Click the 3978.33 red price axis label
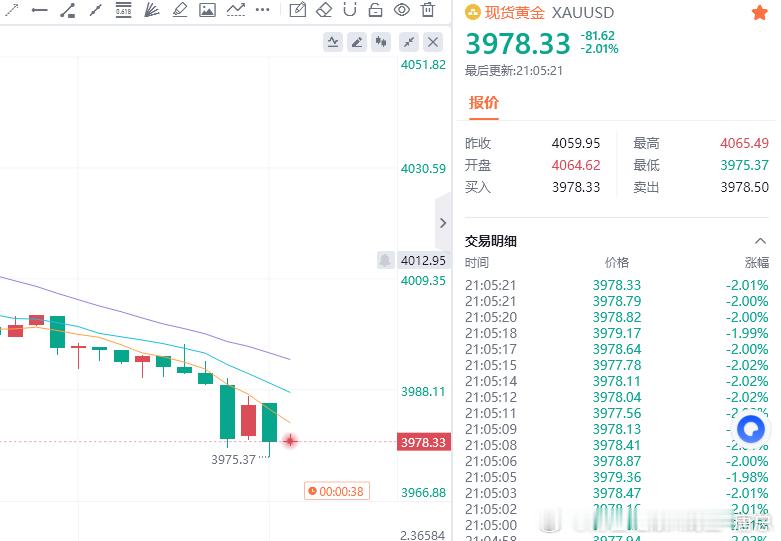The height and width of the screenshot is (541, 781). click(x=423, y=442)
